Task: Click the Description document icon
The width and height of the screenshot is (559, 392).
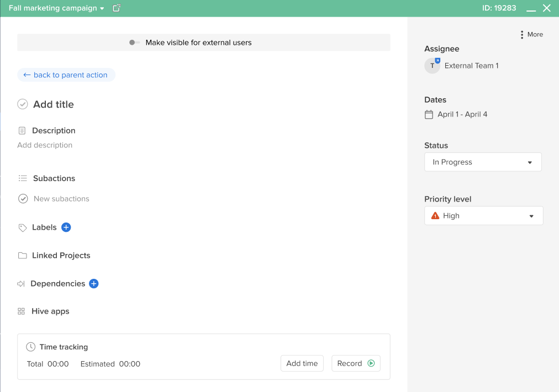Action: [22, 131]
